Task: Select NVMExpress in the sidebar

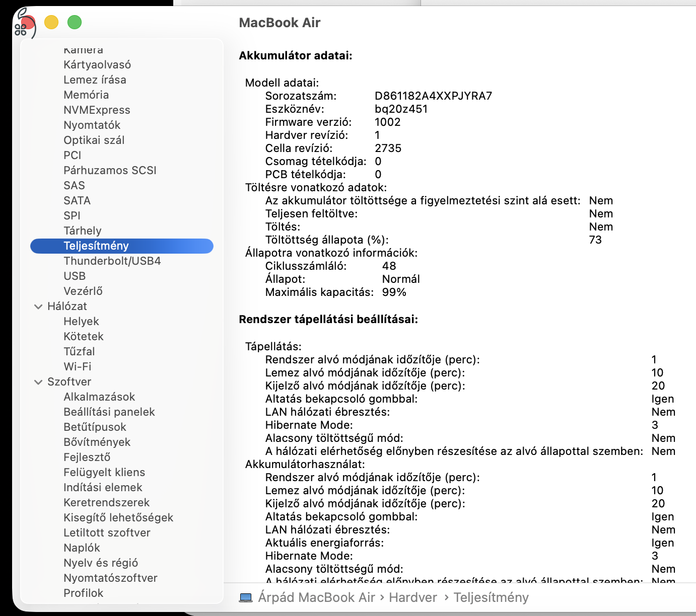Action: (97, 110)
